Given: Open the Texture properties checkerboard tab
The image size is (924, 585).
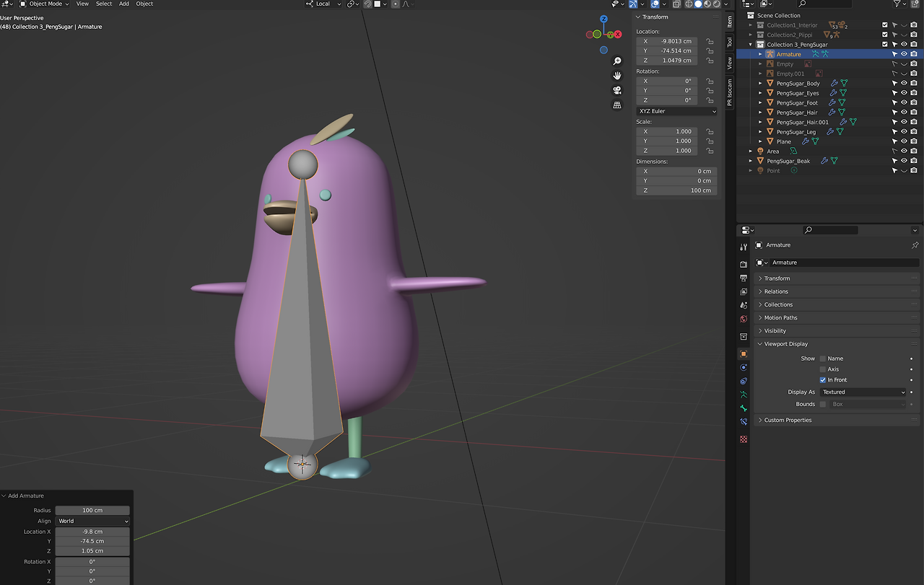Looking at the screenshot, I should click(744, 439).
